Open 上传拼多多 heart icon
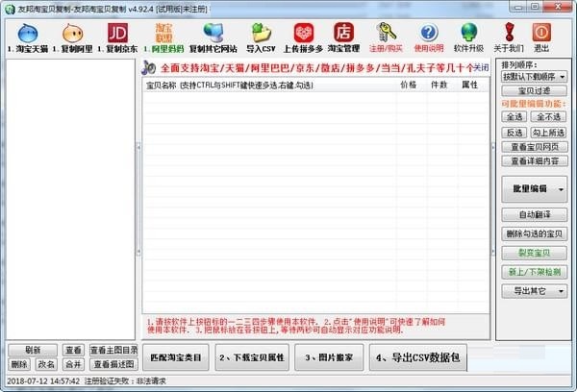 point(303,37)
